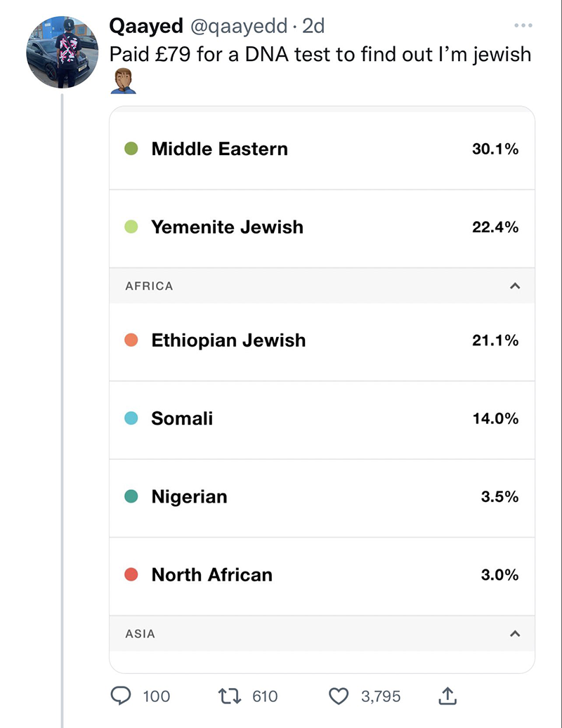The height and width of the screenshot is (728, 562).
Task: Collapse the ASIA section chevron
Action: point(515,634)
